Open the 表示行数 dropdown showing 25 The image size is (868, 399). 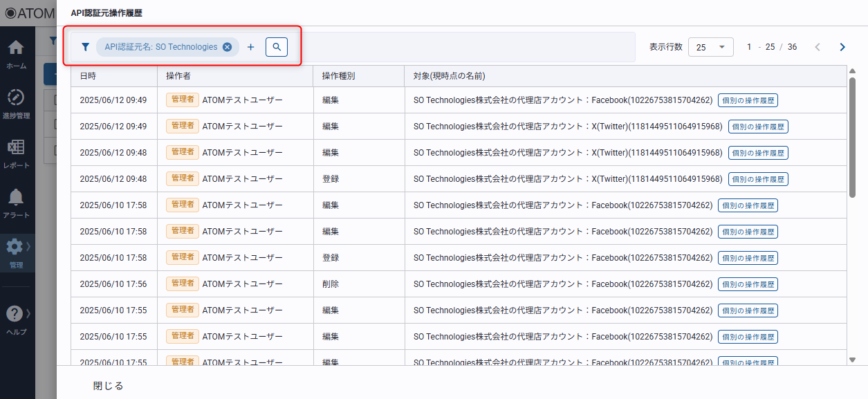coord(710,47)
